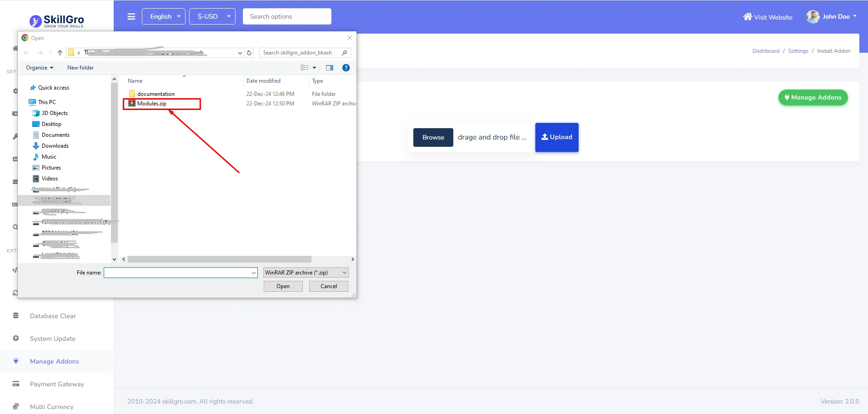Click the up-folder arrow in file dialog
Screen dimensions: 868x414
[x=60, y=53]
